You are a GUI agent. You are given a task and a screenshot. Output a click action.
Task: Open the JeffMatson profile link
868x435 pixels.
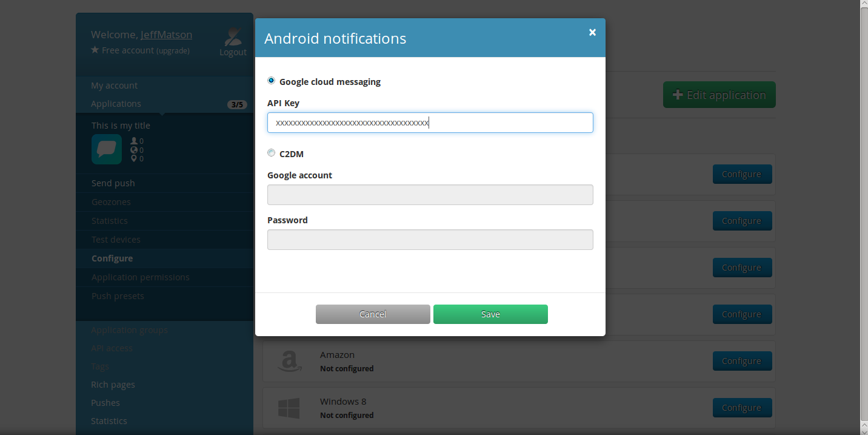[x=166, y=35]
